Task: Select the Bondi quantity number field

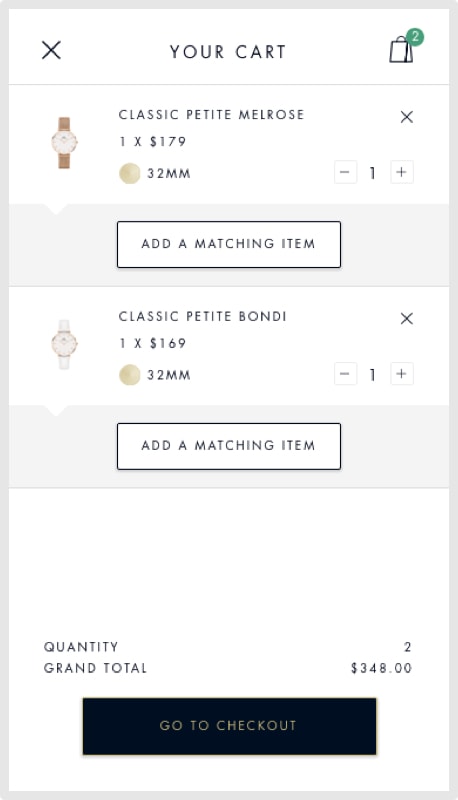Action: pos(373,374)
